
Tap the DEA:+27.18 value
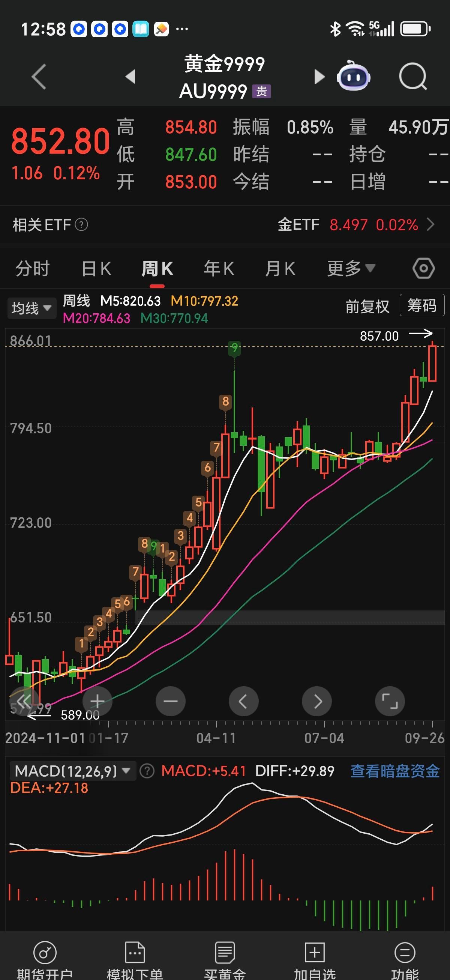pyautogui.click(x=49, y=788)
